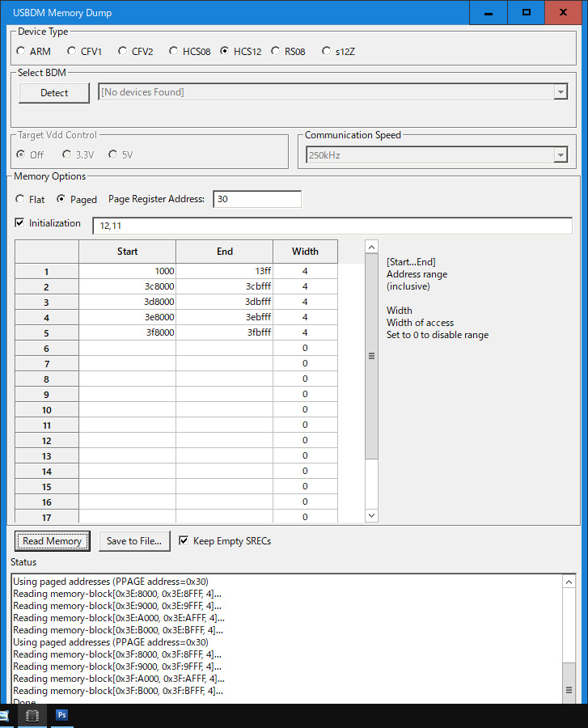Click status log scroll up arrow
This screenshot has height=728, width=588.
[x=569, y=582]
